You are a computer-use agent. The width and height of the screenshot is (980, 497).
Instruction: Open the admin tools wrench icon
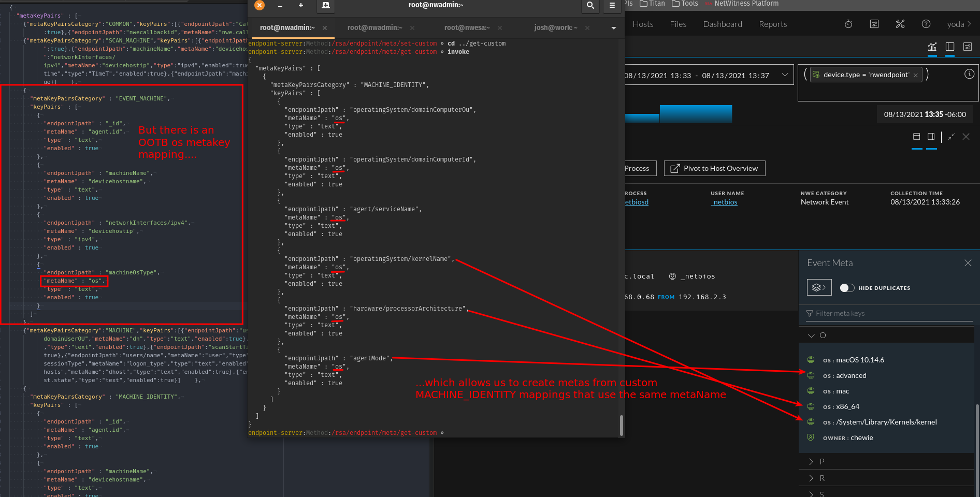(900, 24)
